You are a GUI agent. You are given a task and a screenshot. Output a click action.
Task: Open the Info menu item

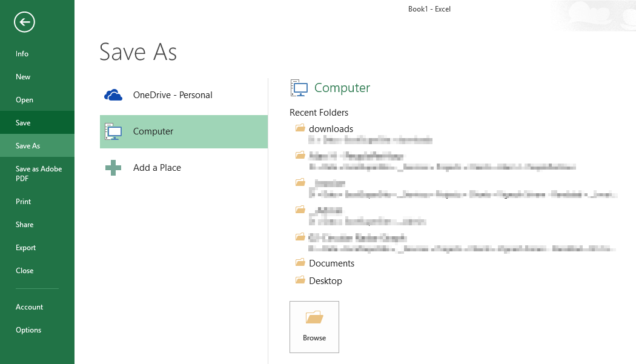(x=38, y=53)
